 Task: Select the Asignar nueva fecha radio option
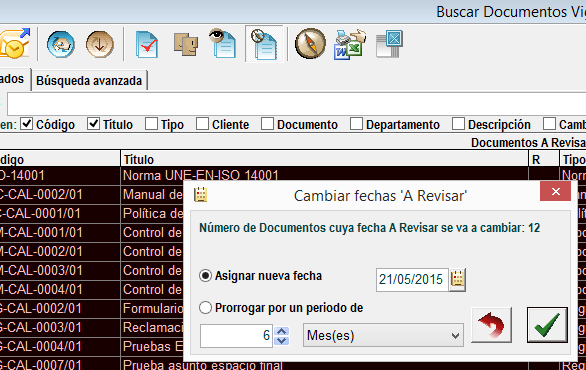(x=205, y=276)
